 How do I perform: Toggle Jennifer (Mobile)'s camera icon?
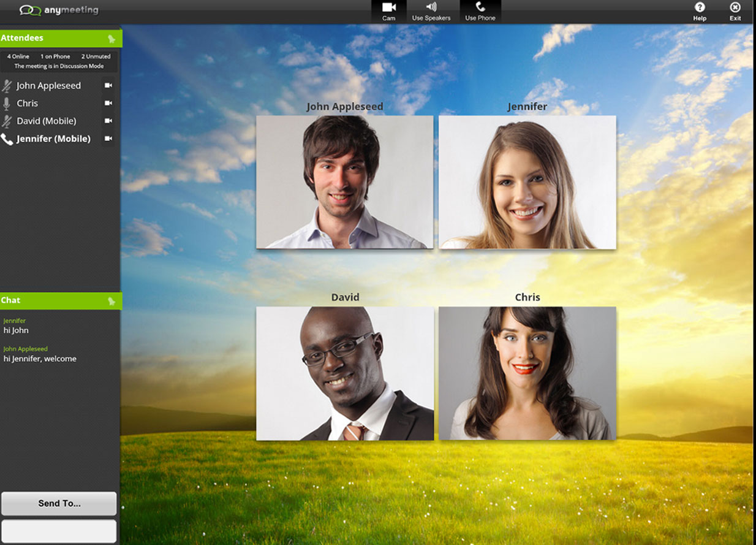click(x=108, y=139)
